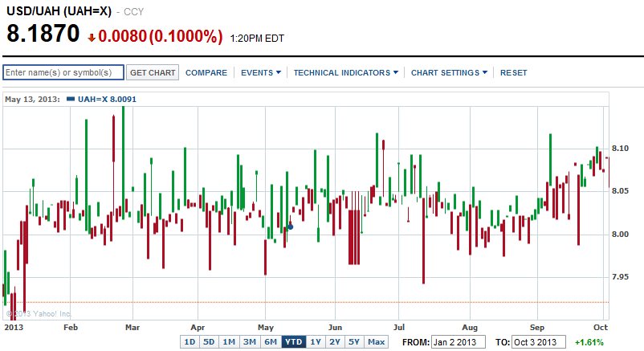Image resolution: width=644 pixels, height=351 pixels.
Task: Click the Jun axis label
Action: pos(335,328)
